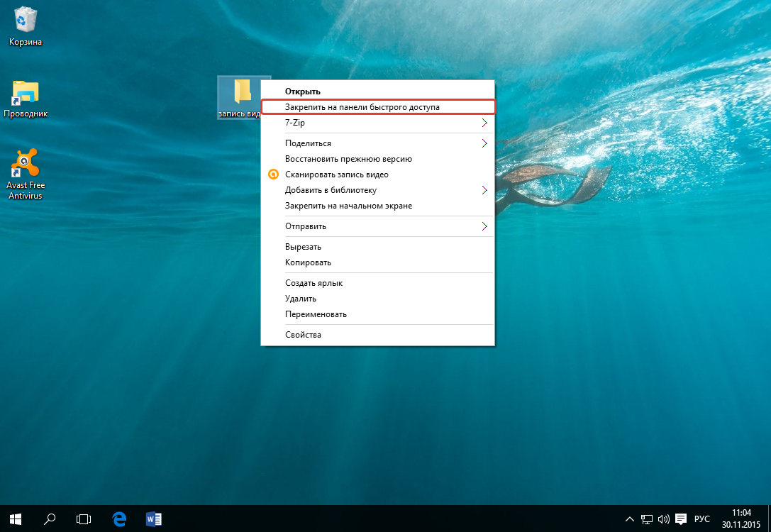Choose Свойства in the context menu
Image resolution: width=771 pixels, height=532 pixels.
[303, 335]
